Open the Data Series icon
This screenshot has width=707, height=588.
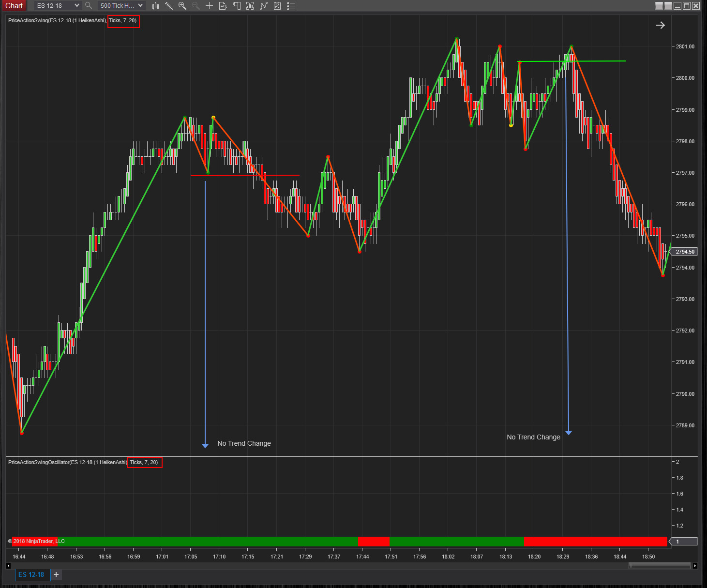(250, 6)
